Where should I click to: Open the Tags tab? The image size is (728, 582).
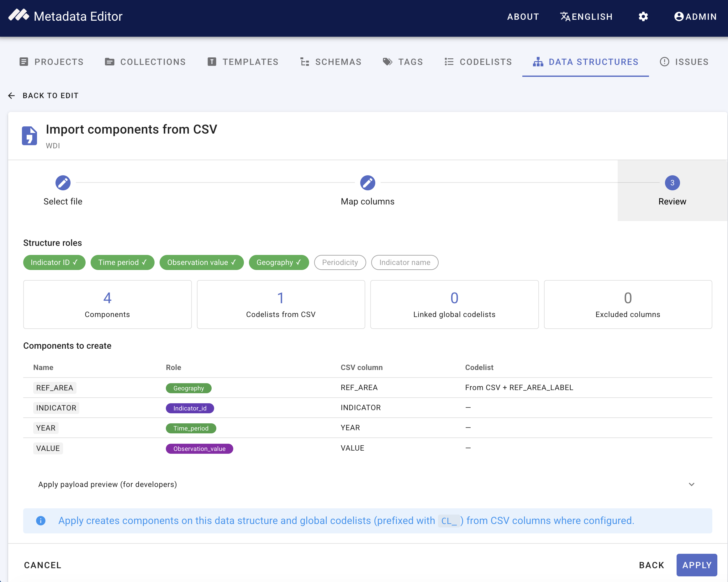point(403,62)
